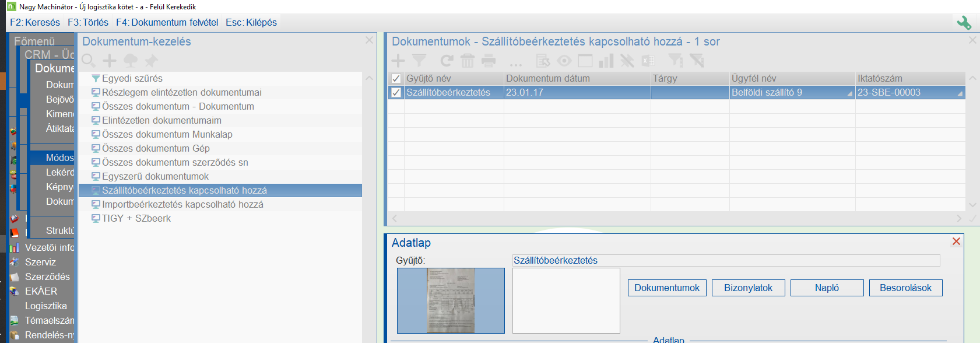980x343 pixels.
Task: Open Szerződés in the main menu
Action: point(47,276)
